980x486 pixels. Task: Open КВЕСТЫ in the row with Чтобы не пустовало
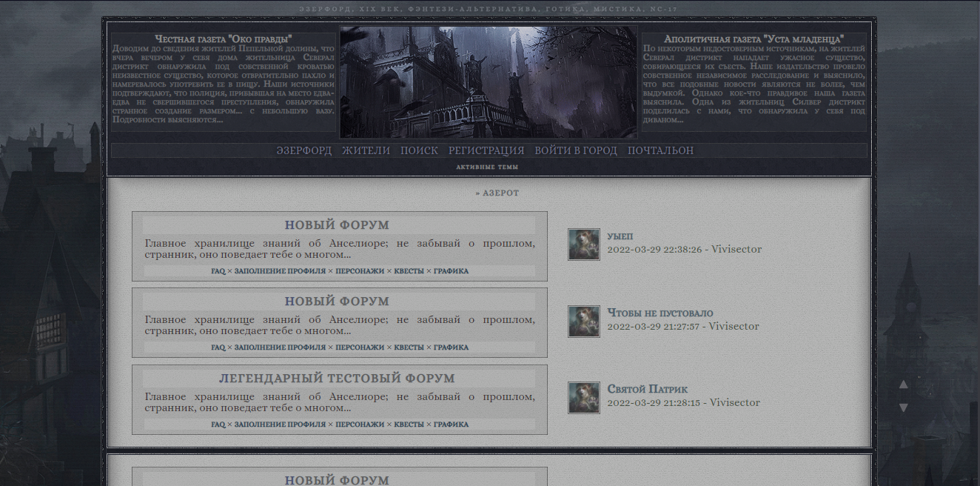tap(409, 347)
